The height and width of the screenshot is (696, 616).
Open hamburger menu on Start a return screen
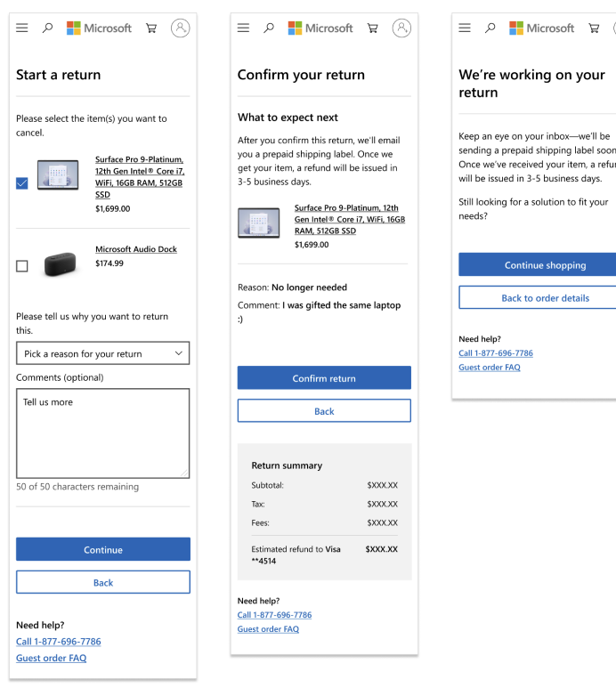[x=22, y=28]
